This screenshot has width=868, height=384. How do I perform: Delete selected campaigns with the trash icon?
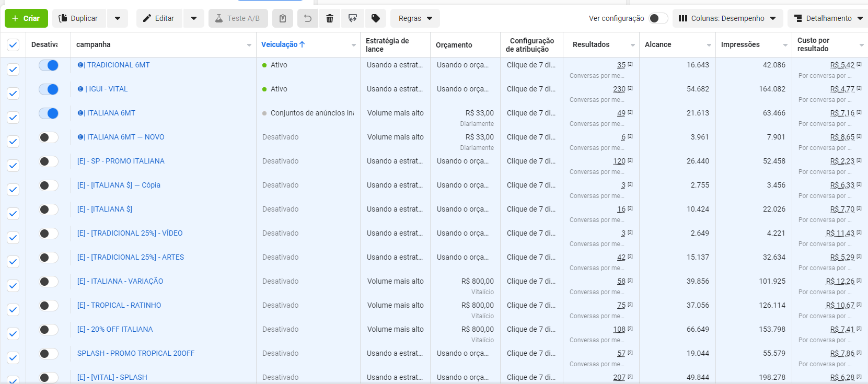330,18
